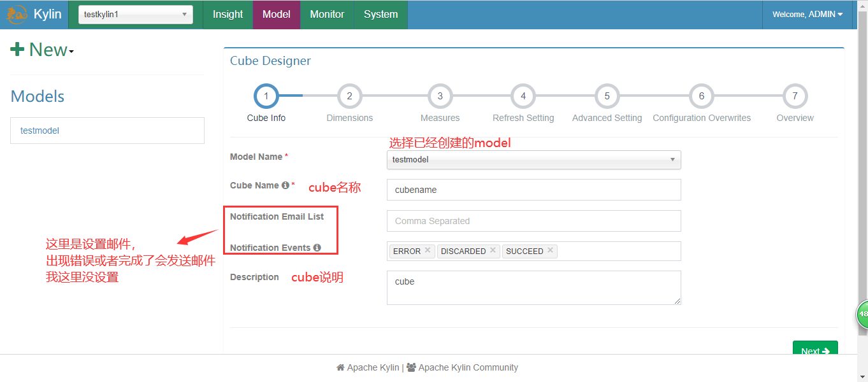Screen dimensions: 868x382
Task: Open the Monitor tab
Action: [327, 14]
